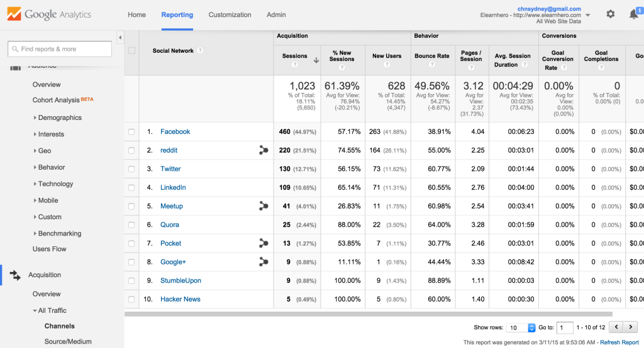This screenshot has width=644, height=348.
Task: Click the social data hub icon for Google+
Action: pos(264,262)
